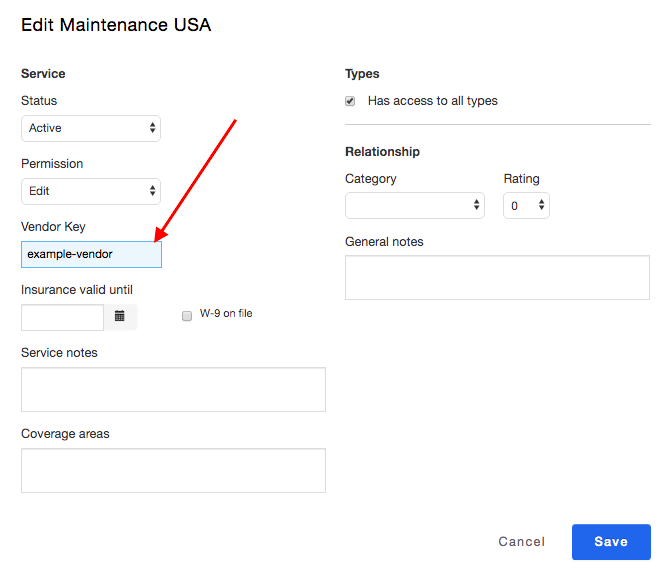671x572 pixels.
Task: Save the vendor changes
Action: point(610,542)
